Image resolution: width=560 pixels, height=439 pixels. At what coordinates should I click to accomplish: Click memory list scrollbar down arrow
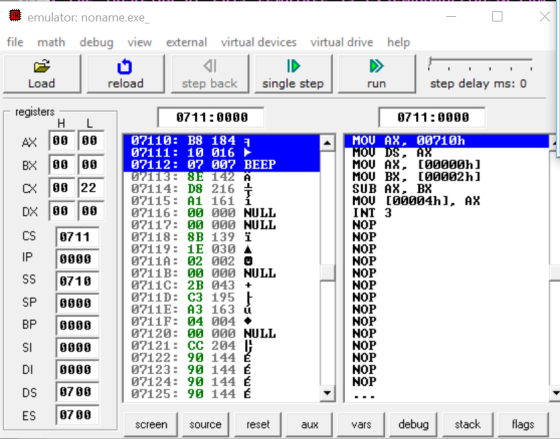point(327,393)
